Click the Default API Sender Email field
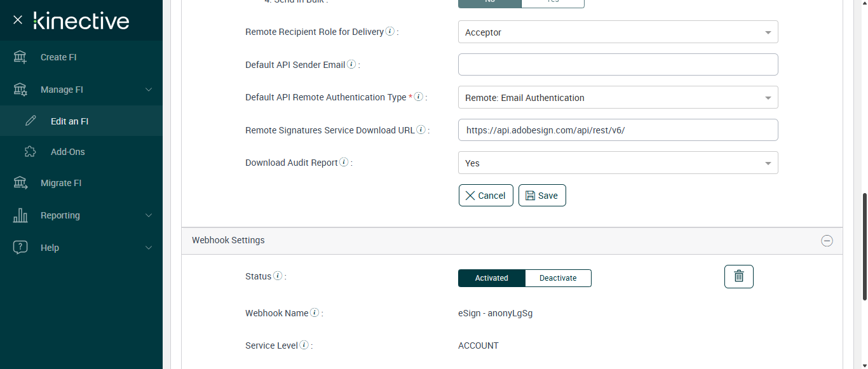The image size is (868, 369). (618, 65)
